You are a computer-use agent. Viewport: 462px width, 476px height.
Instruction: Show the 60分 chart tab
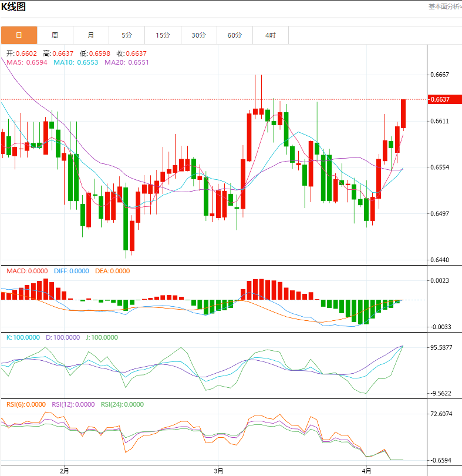(x=234, y=35)
